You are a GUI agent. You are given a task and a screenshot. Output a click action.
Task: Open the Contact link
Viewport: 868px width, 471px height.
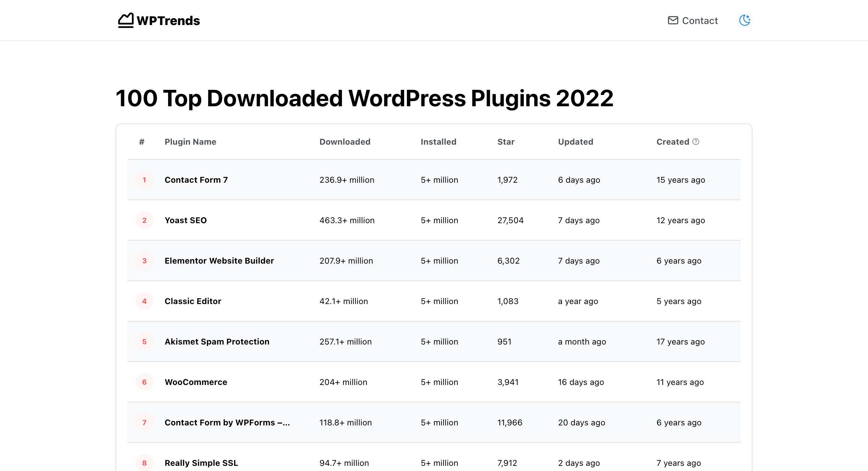[693, 21]
